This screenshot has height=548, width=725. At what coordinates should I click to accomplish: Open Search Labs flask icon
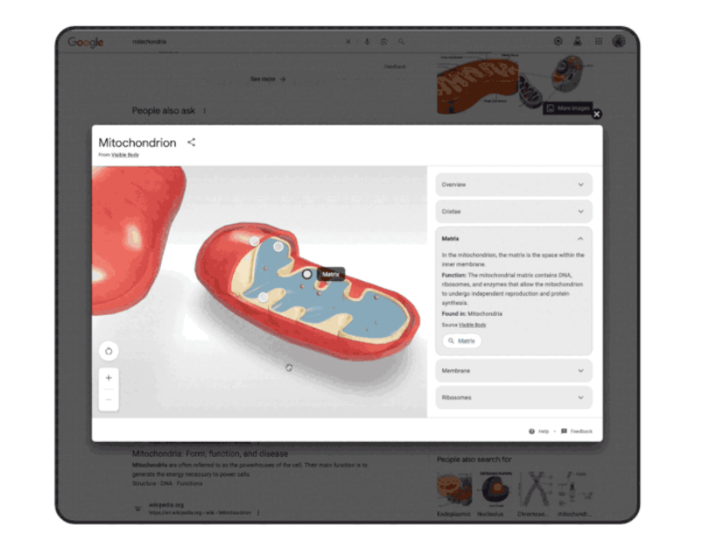[578, 41]
